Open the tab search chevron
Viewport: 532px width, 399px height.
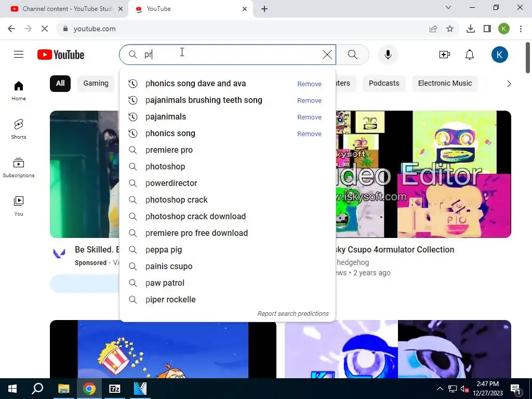448,7
